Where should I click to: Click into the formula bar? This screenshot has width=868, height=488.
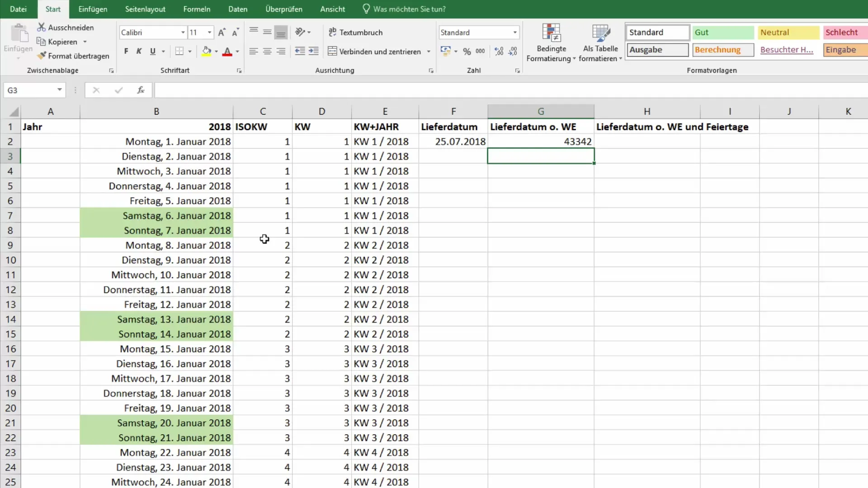point(511,90)
